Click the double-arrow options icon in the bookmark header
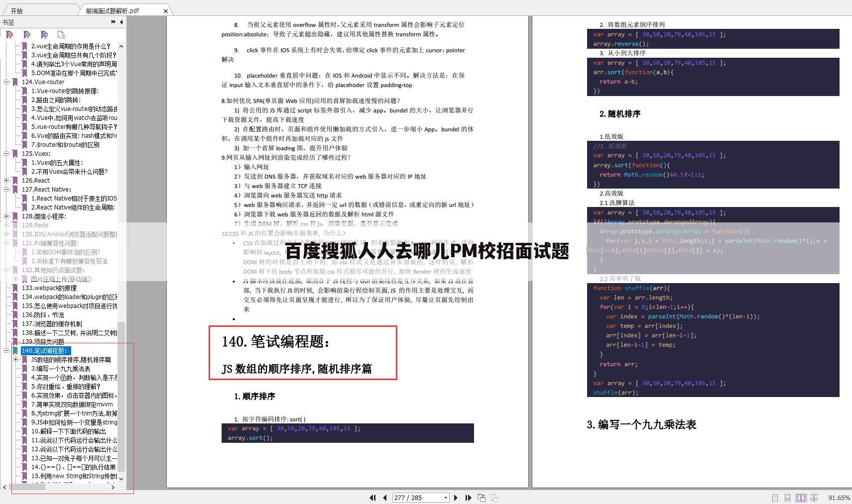 click(x=114, y=22)
